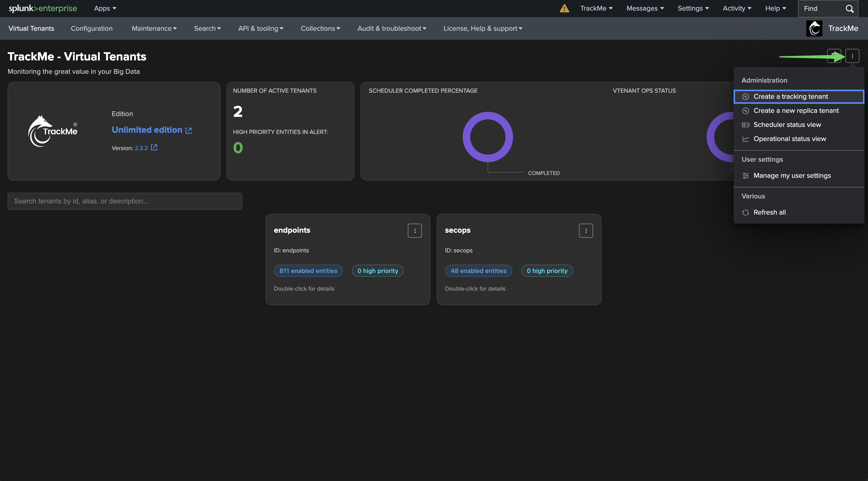The image size is (868, 481).
Task: Select Create a tracking tenant
Action: (790, 96)
